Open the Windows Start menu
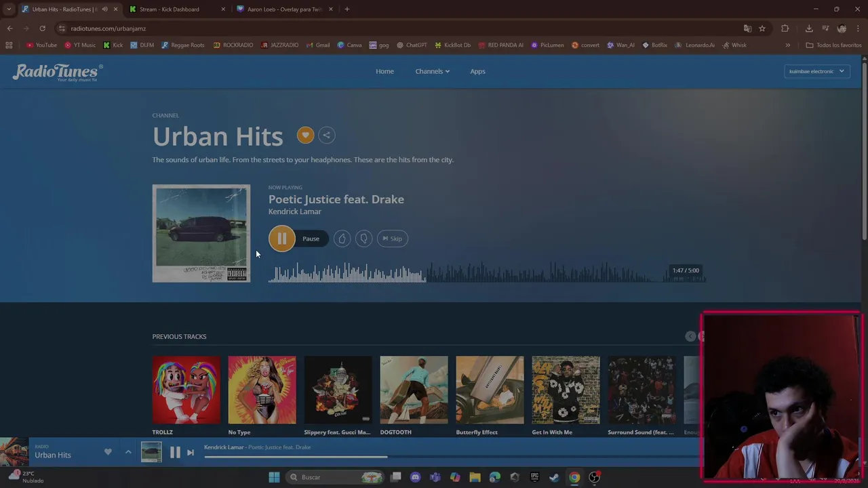 tap(274, 477)
